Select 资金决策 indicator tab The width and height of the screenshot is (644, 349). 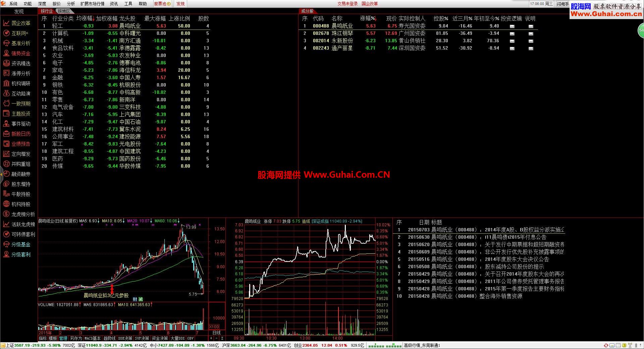pyautogui.click(x=160, y=338)
